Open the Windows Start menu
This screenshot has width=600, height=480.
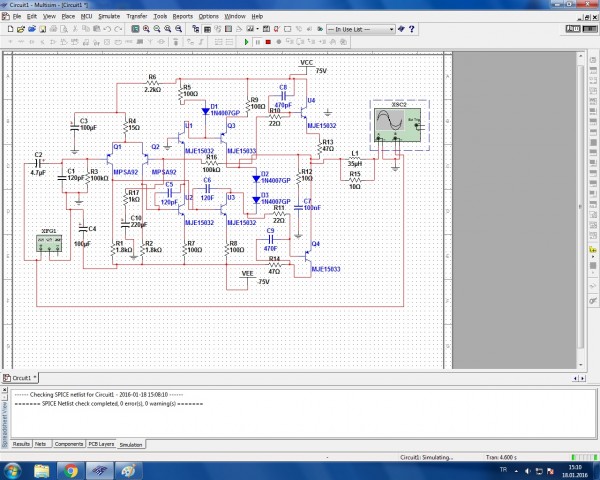tap(12, 469)
